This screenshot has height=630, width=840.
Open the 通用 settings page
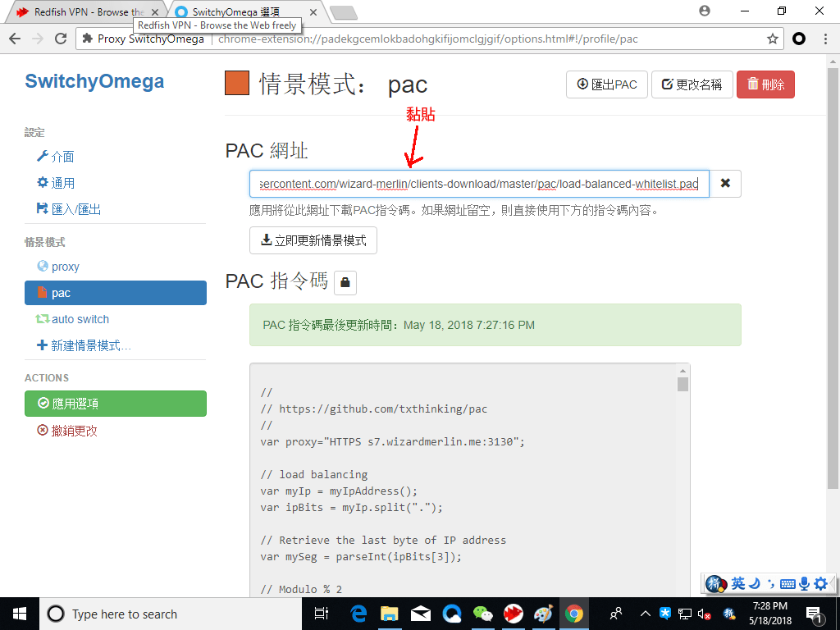click(56, 183)
